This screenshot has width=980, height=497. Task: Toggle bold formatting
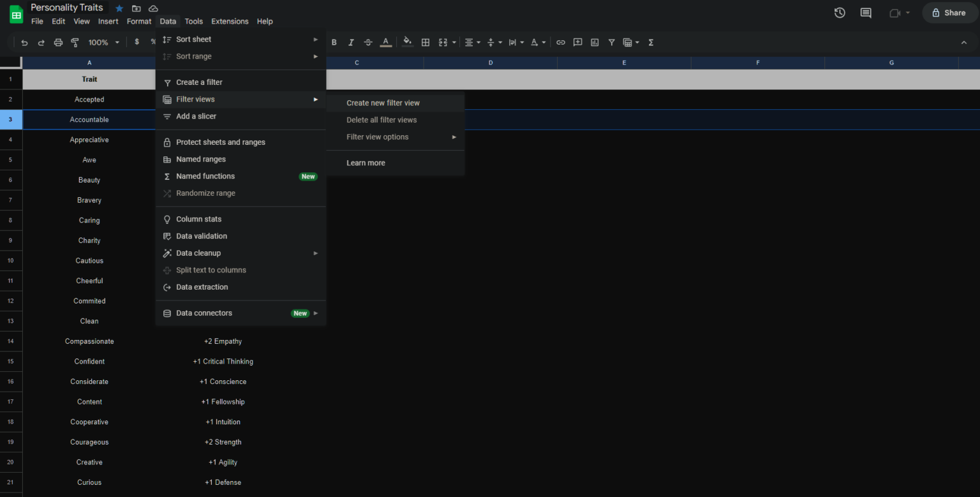click(x=334, y=43)
